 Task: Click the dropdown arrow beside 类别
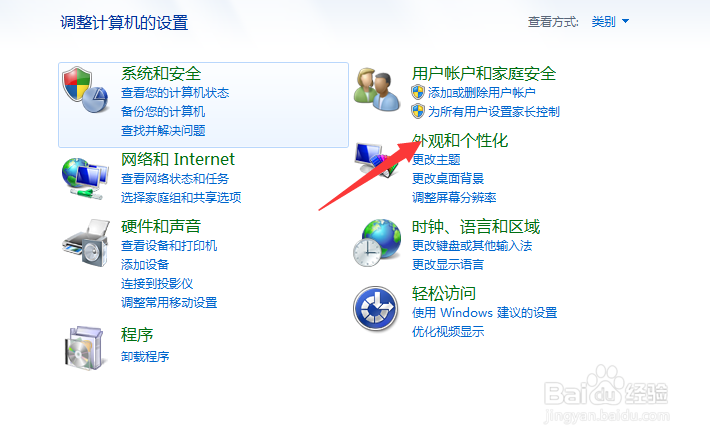(625, 21)
